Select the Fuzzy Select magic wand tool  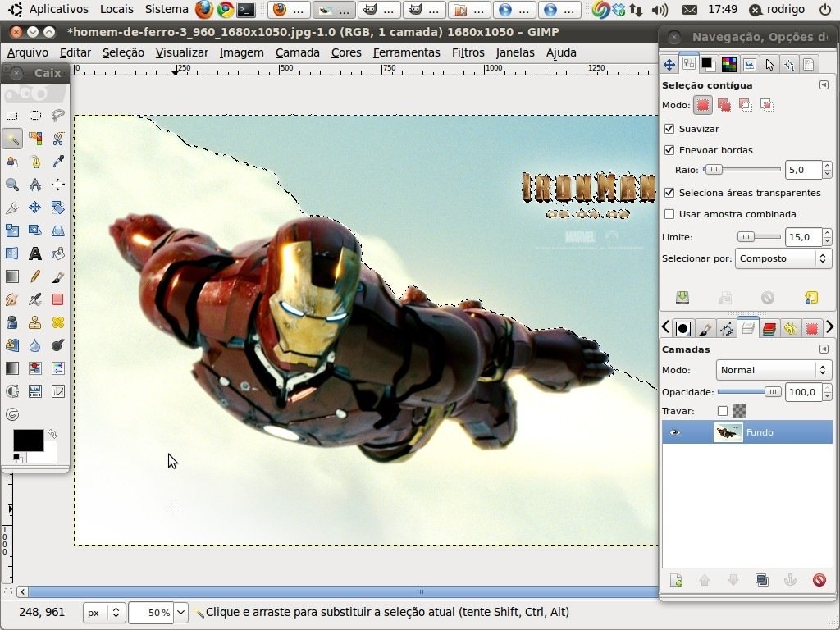click(11, 138)
